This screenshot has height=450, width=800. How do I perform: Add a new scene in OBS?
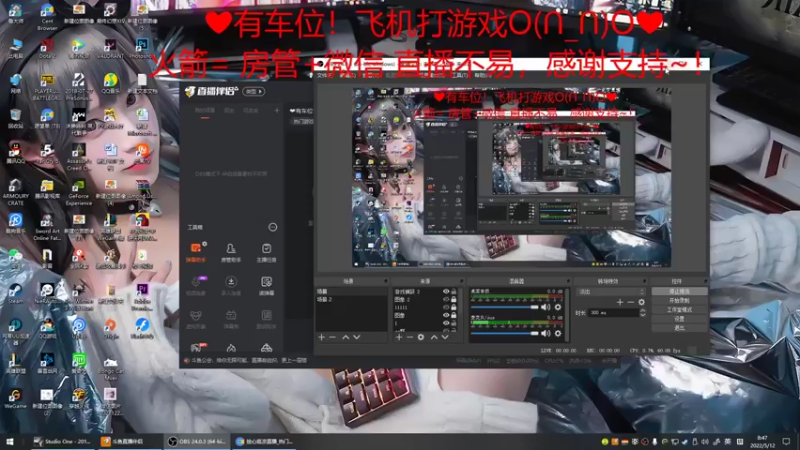tap(321, 337)
